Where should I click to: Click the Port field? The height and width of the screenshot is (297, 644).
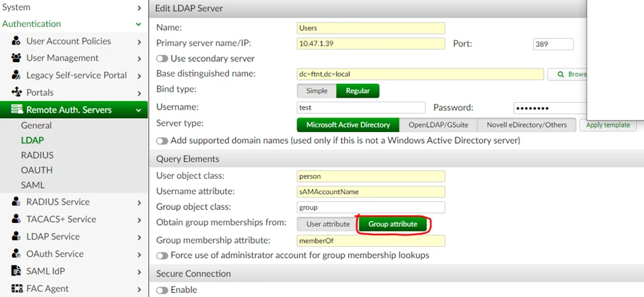pyautogui.click(x=554, y=44)
